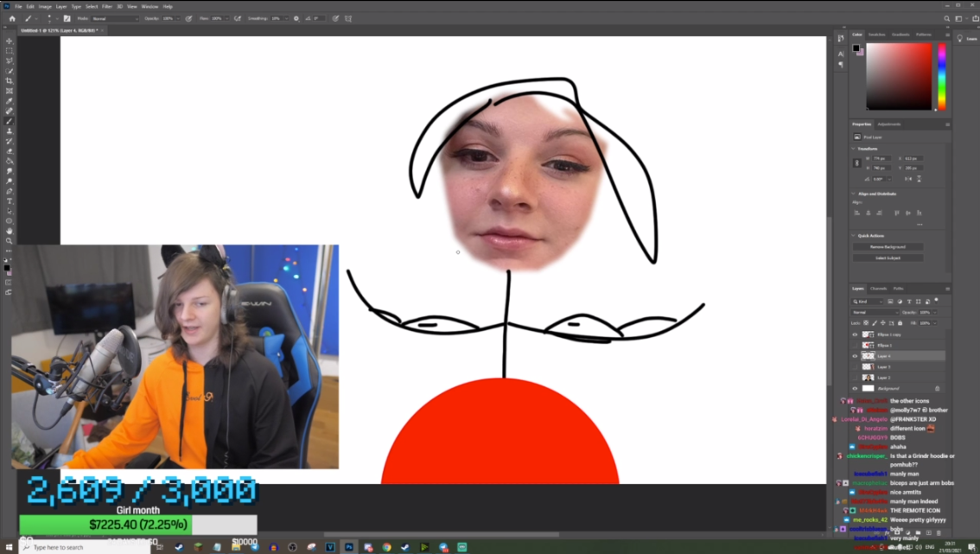
Task: Click the Select Subject button
Action: (888, 258)
